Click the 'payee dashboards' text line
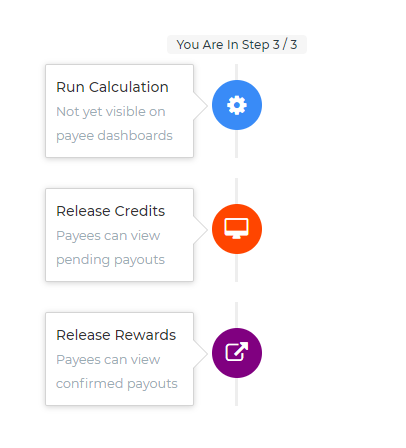The width and height of the screenshot is (406, 448). pos(114,136)
